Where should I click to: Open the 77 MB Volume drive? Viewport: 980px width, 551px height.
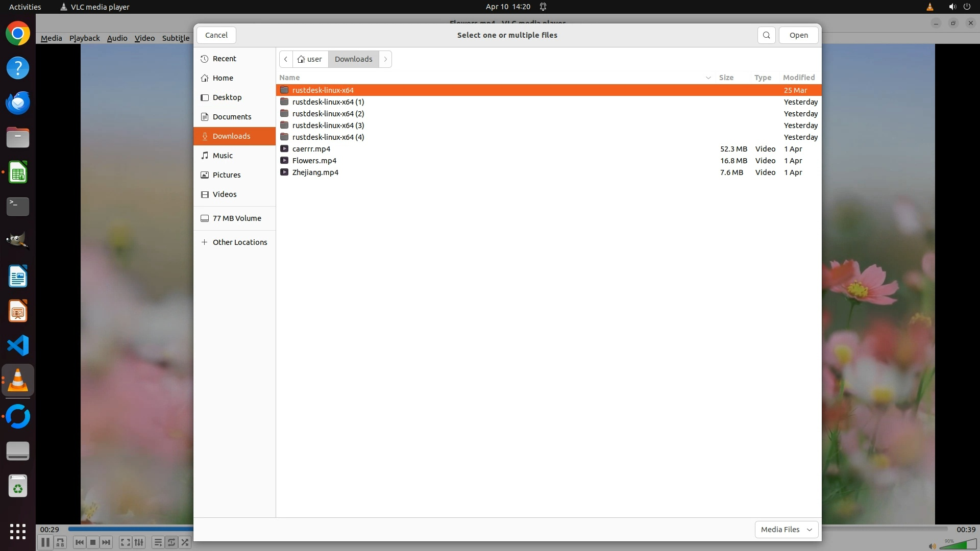click(236, 218)
